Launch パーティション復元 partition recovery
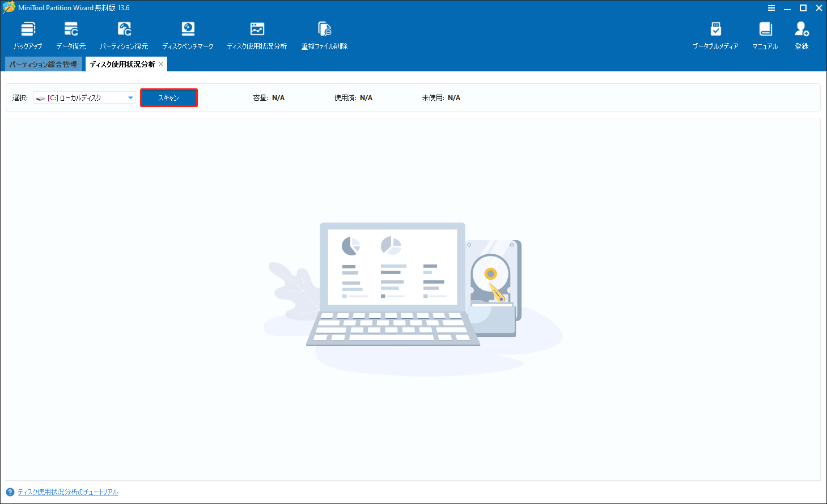Image resolution: width=827 pixels, height=504 pixels. 124,36
